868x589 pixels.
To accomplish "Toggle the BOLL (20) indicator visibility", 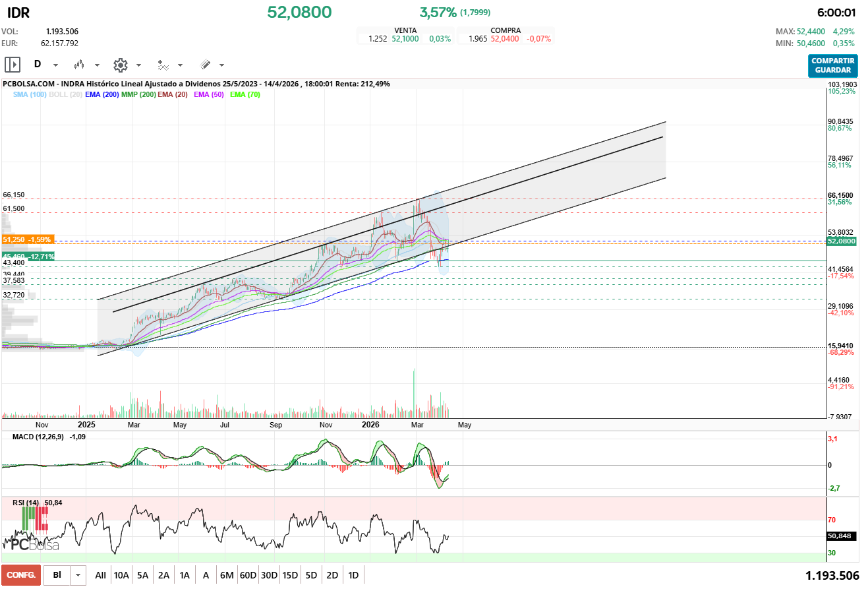I will pyautogui.click(x=66, y=95).
